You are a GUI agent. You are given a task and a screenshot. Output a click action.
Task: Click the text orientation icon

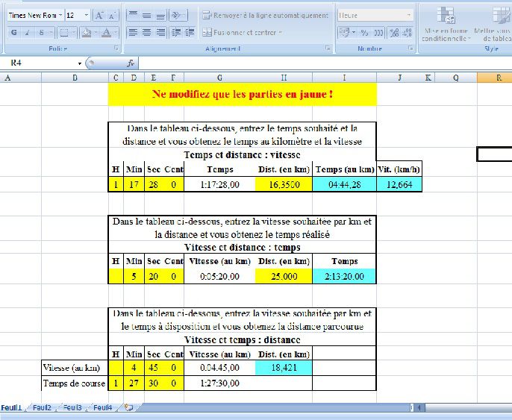click(x=177, y=16)
